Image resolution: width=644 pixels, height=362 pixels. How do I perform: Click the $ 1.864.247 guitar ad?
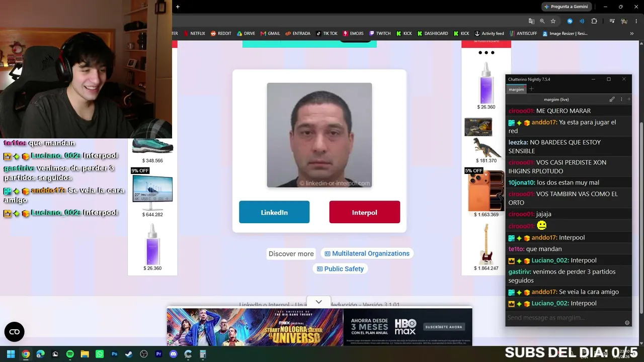pos(486,247)
